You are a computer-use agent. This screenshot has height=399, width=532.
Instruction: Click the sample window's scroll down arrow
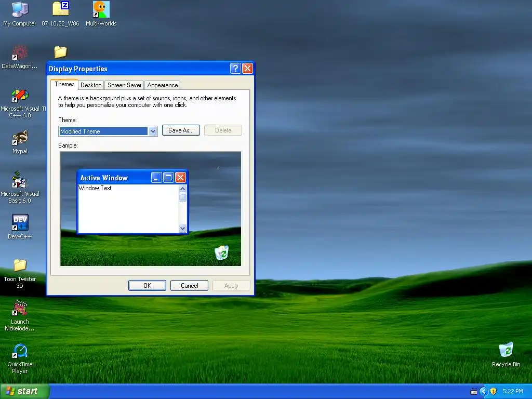click(182, 229)
